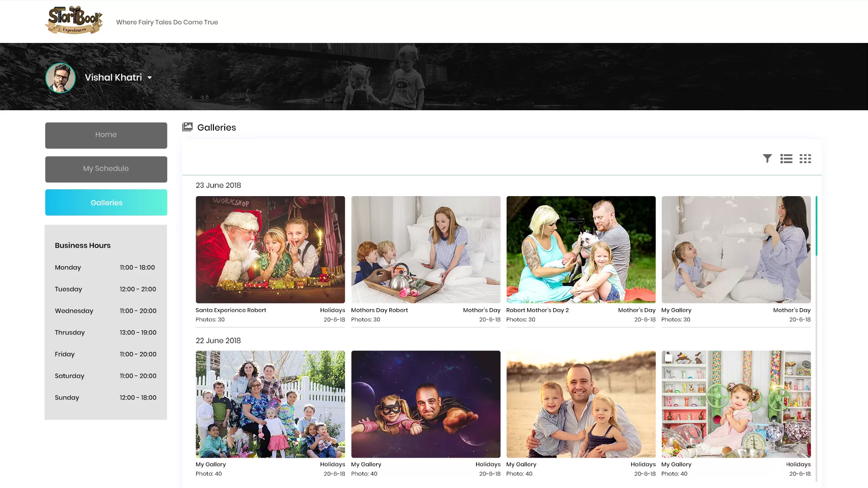The width and height of the screenshot is (868, 488).
Task: Open the Santa Experience Robert gallery title
Action: click(x=231, y=310)
